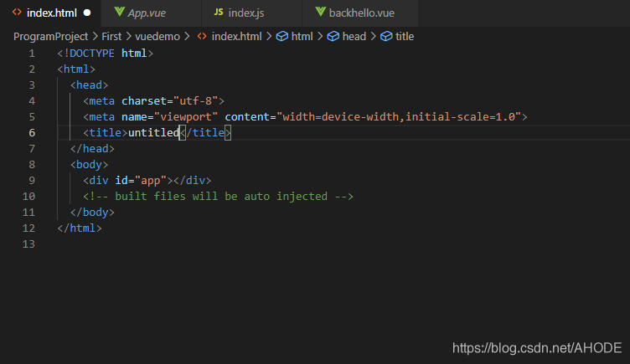The image size is (630, 364).
Task: Select First folder in the breadcrumb
Action: coord(111,37)
